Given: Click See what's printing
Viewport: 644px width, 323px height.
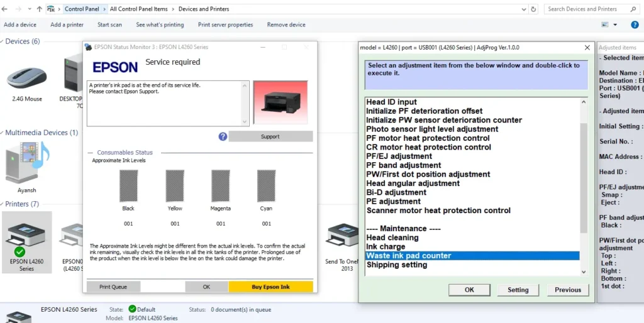Looking at the screenshot, I should pyautogui.click(x=160, y=25).
